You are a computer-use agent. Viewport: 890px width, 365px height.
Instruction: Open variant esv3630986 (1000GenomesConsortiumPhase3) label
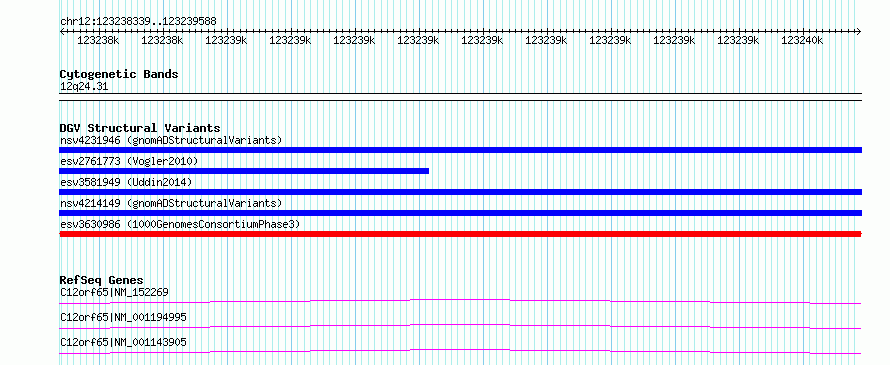(180, 224)
